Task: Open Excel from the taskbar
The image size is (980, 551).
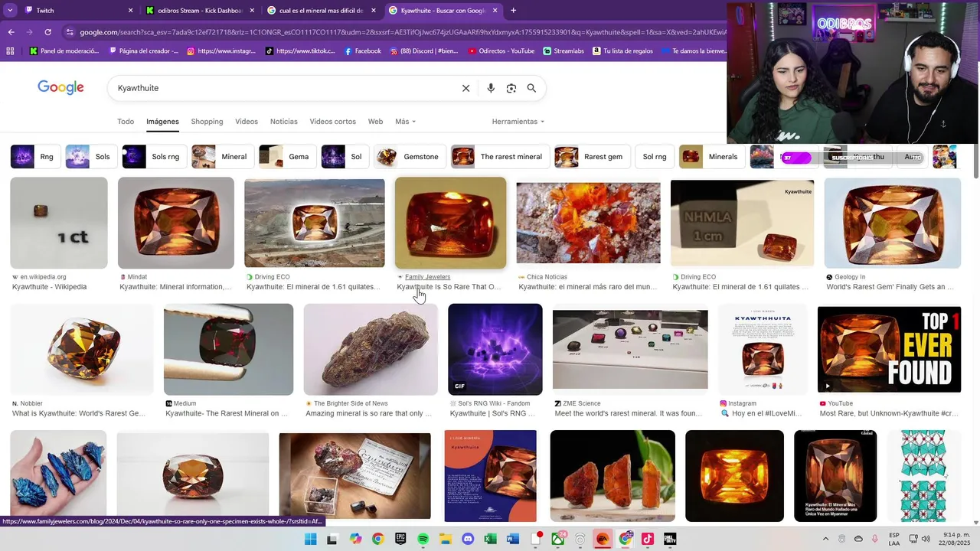Action: click(x=490, y=540)
